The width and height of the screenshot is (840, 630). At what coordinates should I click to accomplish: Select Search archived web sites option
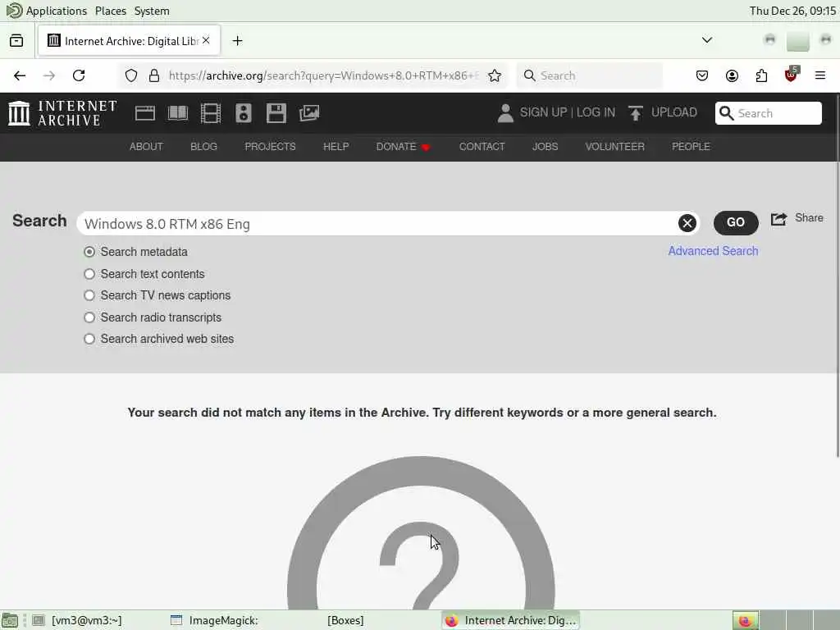[x=89, y=339]
